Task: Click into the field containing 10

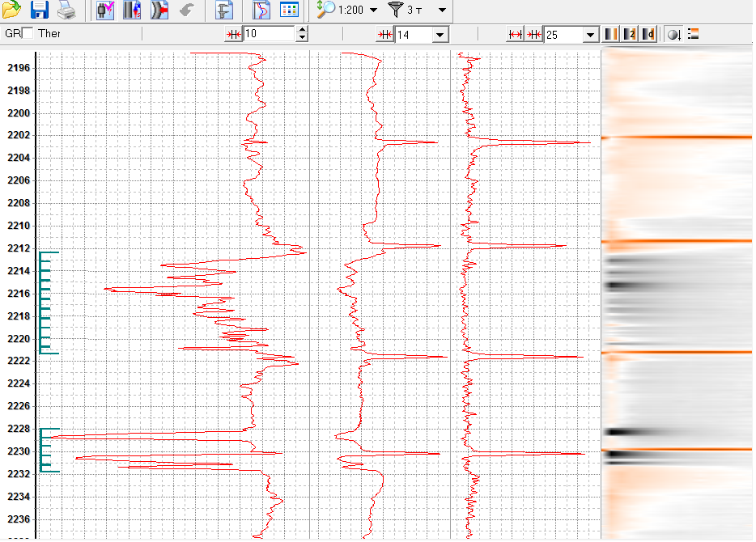Action: (x=269, y=34)
